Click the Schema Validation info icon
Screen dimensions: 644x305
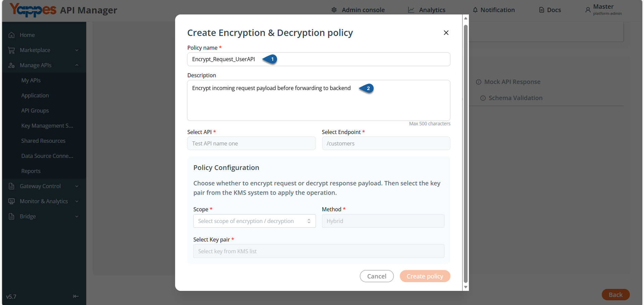[483, 98]
